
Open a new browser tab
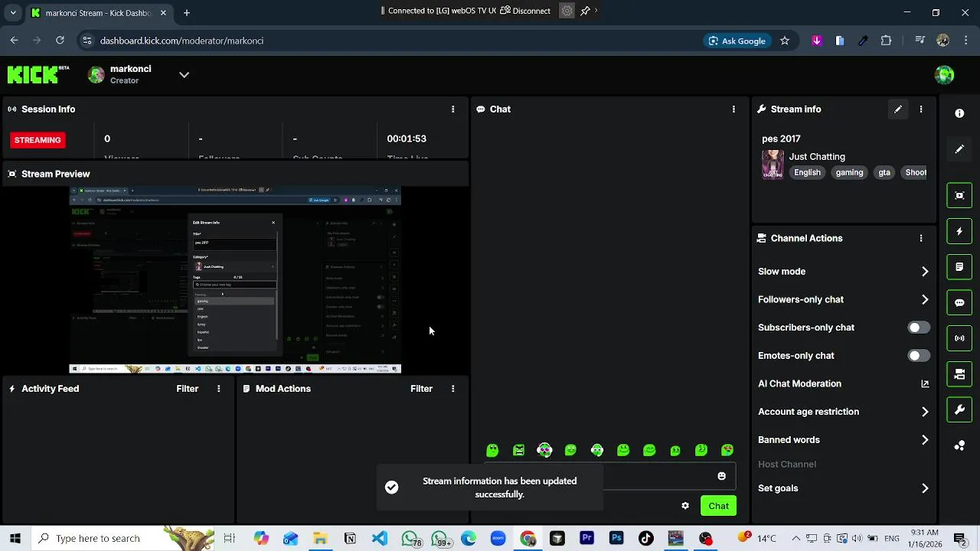coord(186,13)
